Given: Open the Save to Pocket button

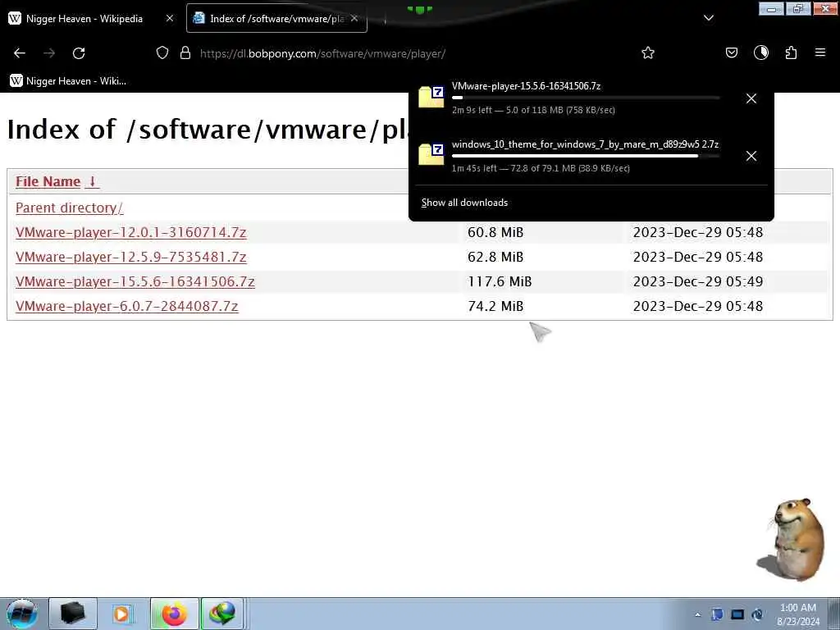Looking at the screenshot, I should coord(731,52).
